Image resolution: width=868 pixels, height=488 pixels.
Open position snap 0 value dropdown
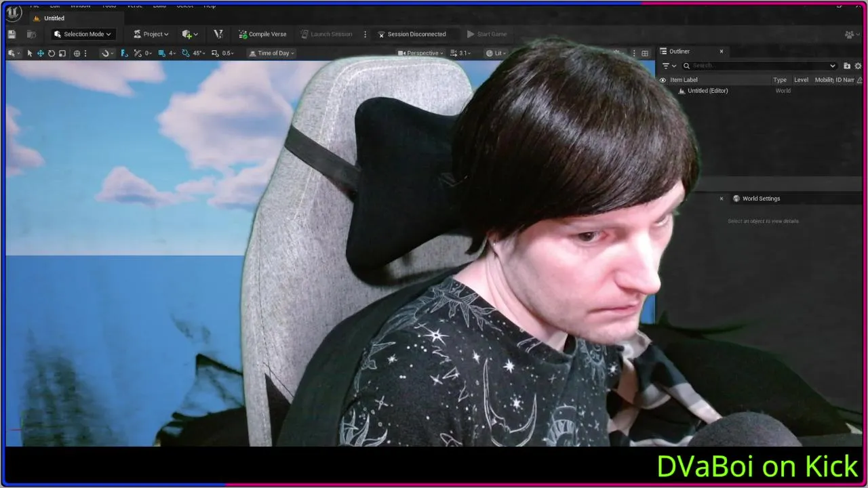coord(149,53)
